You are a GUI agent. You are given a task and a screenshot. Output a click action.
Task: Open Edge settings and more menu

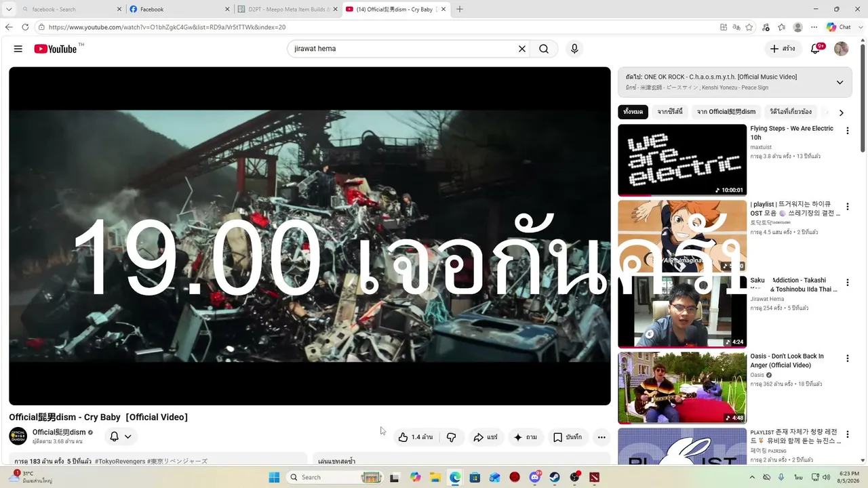(x=814, y=27)
